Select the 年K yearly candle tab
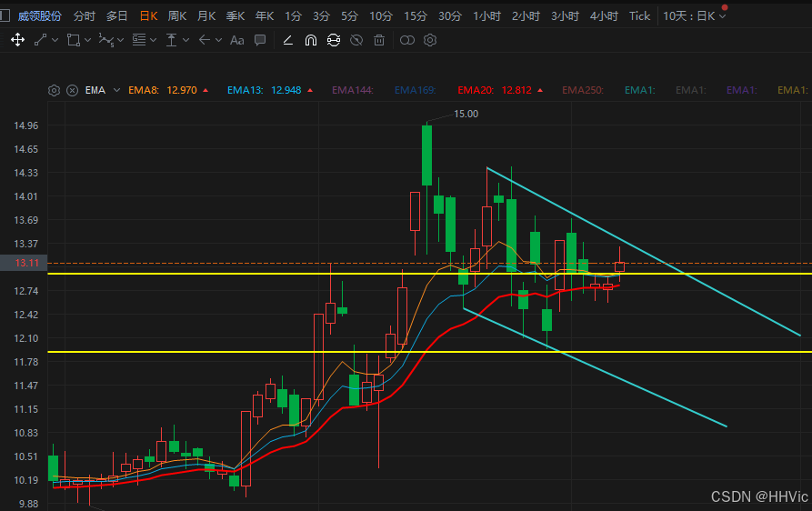The height and width of the screenshot is (511, 812). [264, 16]
